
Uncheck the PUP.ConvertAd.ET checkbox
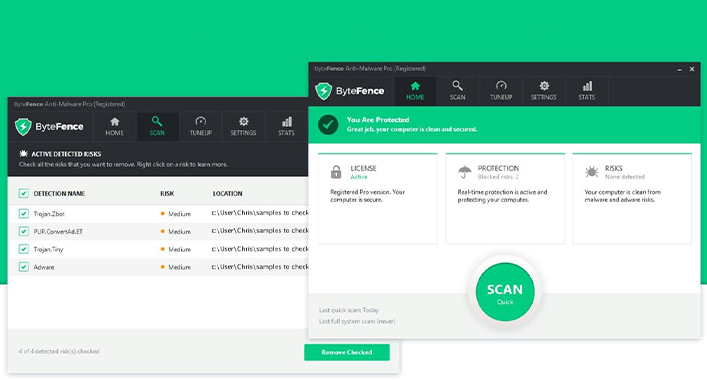point(23,231)
